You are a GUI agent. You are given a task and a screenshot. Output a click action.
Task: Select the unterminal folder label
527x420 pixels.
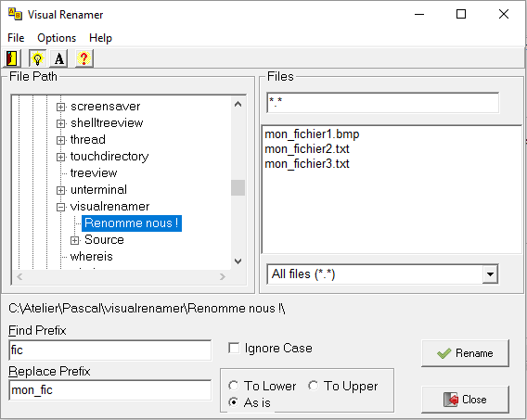click(98, 190)
